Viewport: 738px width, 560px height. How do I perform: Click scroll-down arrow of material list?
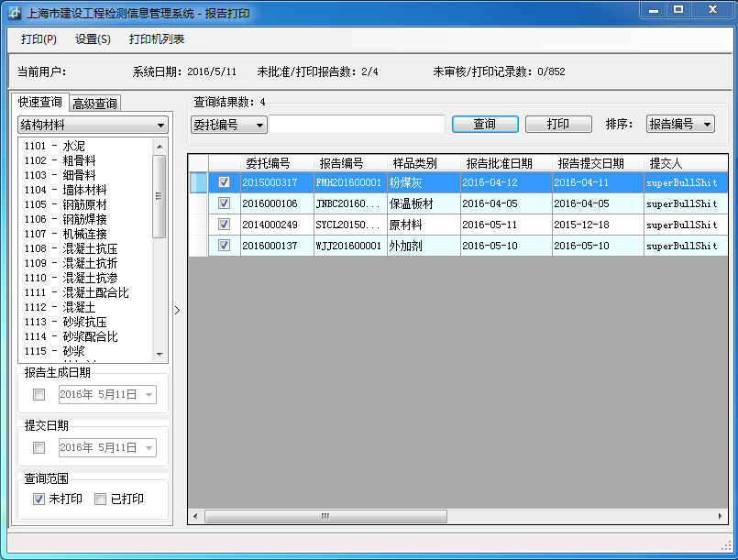[160, 355]
